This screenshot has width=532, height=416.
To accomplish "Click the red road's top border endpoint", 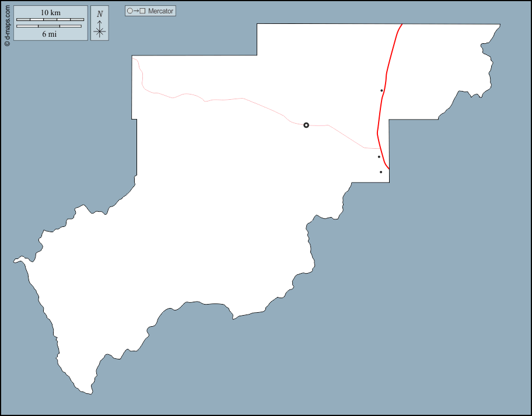I will pyautogui.click(x=402, y=25).
